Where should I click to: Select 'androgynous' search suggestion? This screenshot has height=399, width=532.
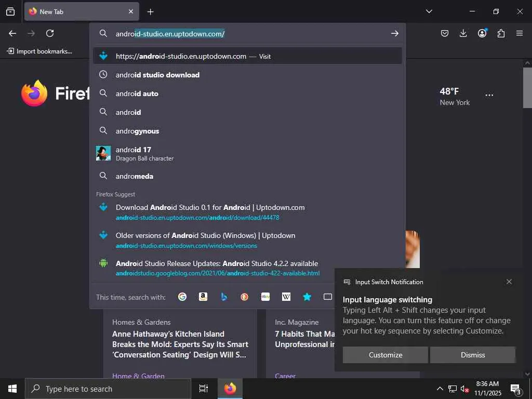pos(247,130)
